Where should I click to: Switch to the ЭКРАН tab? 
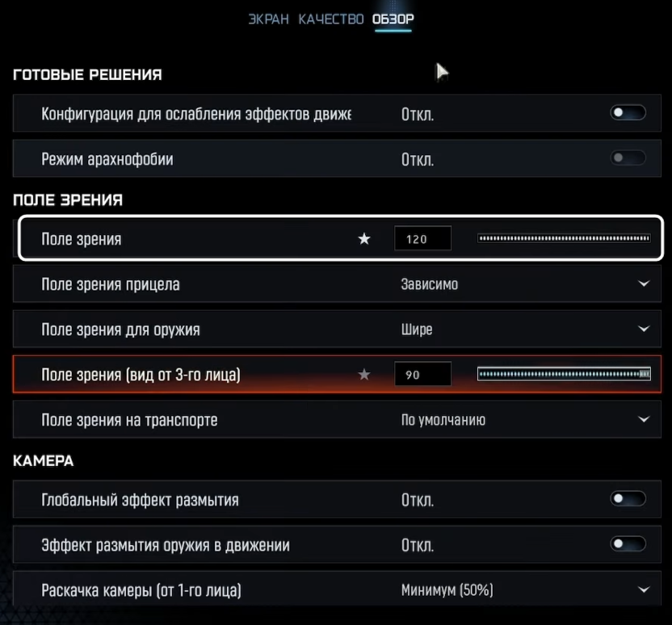point(268,19)
